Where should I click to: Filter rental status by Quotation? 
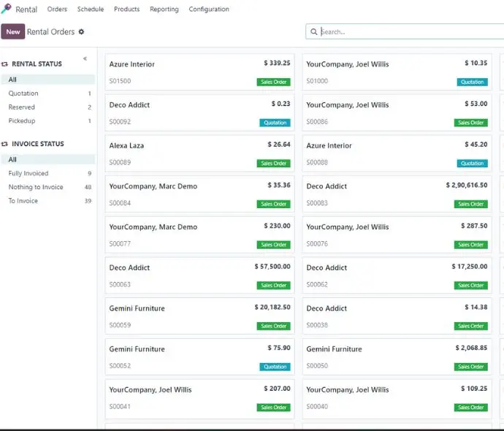(48, 94)
